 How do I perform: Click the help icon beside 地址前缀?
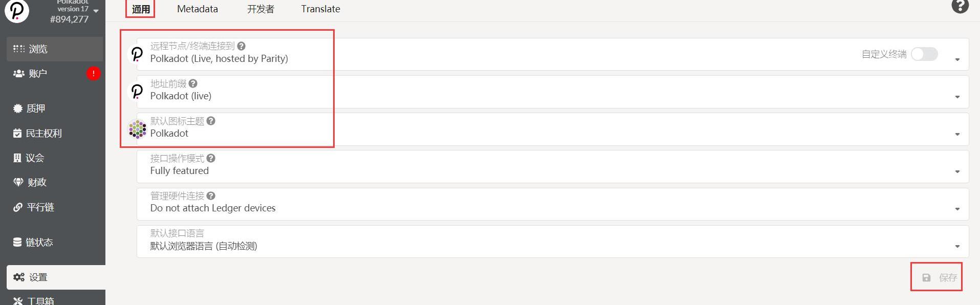tap(193, 83)
